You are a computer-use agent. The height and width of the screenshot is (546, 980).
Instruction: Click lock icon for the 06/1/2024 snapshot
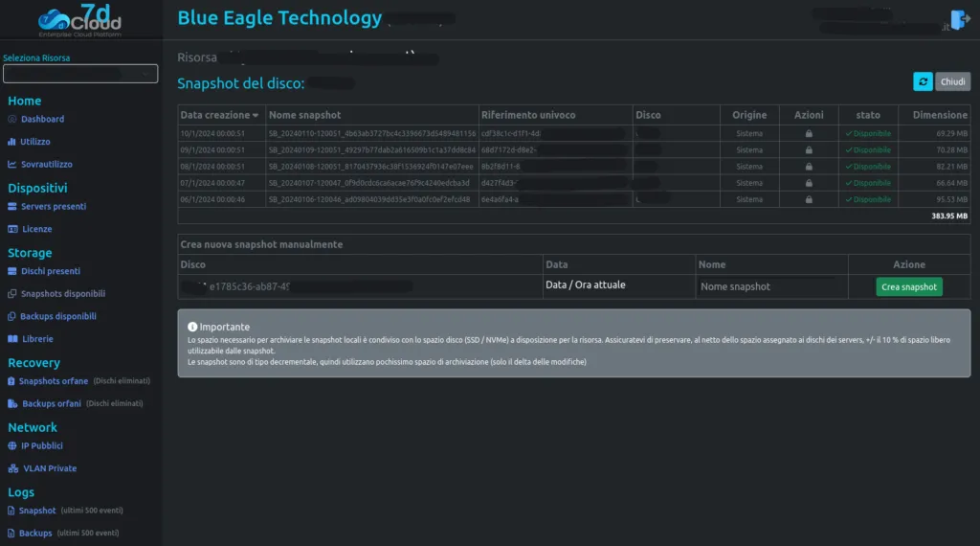[809, 200]
